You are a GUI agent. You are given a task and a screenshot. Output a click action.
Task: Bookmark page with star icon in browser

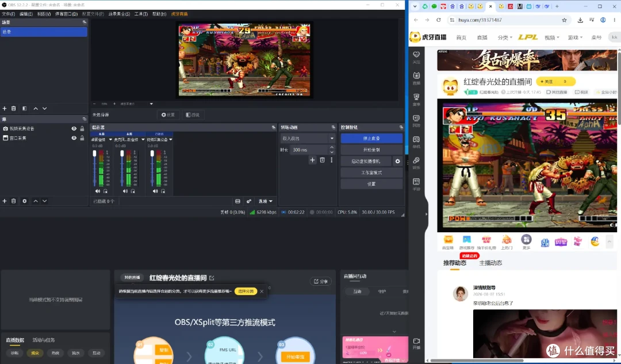[x=564, y=20]
